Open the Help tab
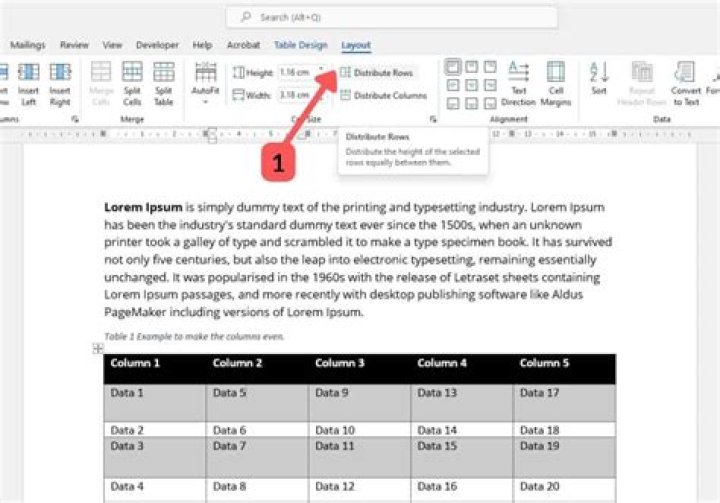The width and height of the screenshot is (720, 503). pos(202,45)
